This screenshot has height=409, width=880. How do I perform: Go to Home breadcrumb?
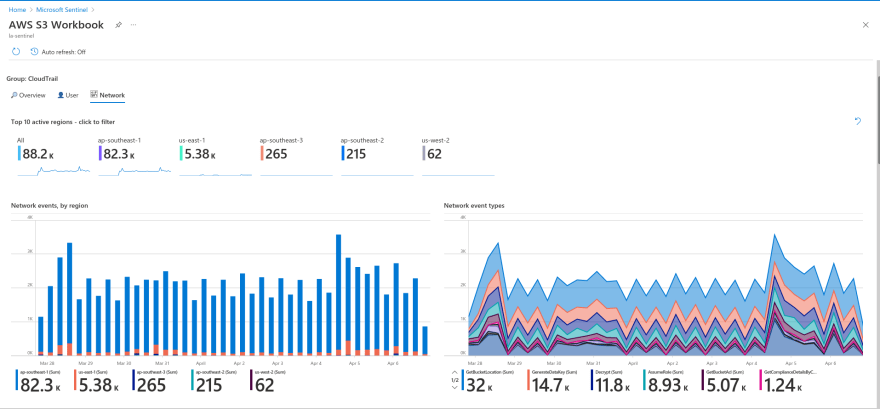pyautogui.click(x=16, y=10)
